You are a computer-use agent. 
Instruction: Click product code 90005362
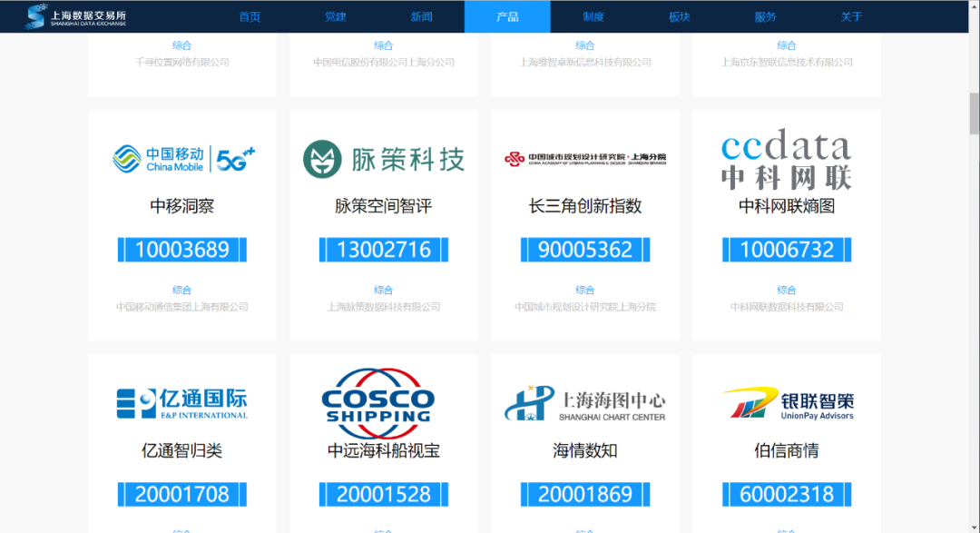(x=585, y=250)
